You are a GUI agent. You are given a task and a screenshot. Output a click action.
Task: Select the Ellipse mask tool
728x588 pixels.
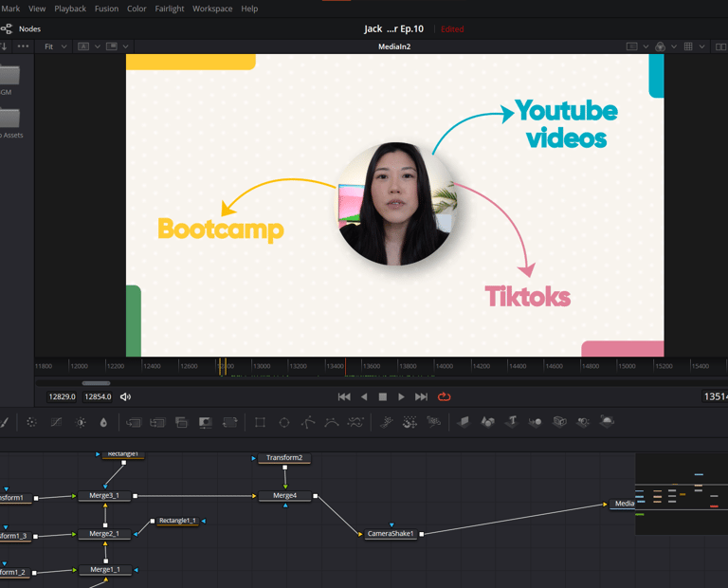[x=283, y=422]
